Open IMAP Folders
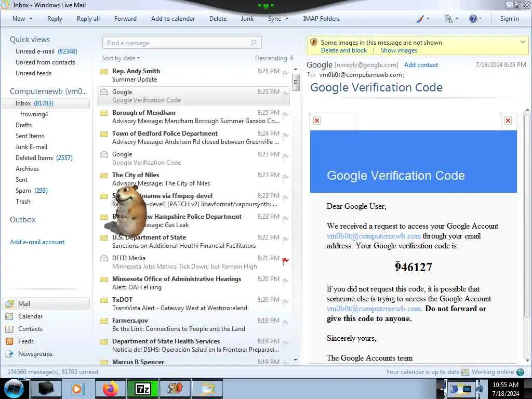 [x=321, y=19]
